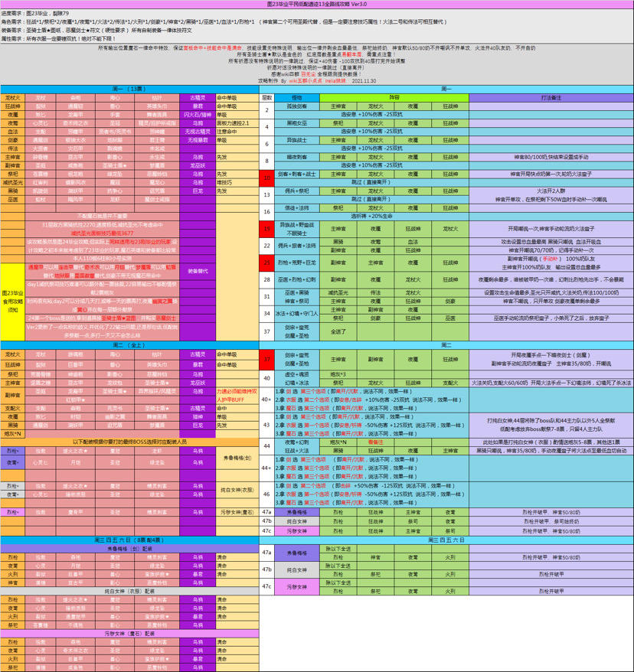Click the 神官80/100奶 note on floor 8
Viewport: 634px width, 672px height.
[x=551, y=157]
